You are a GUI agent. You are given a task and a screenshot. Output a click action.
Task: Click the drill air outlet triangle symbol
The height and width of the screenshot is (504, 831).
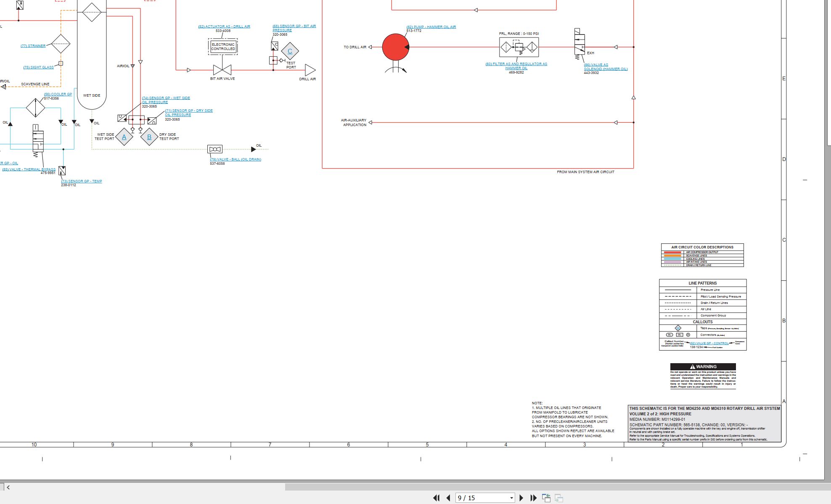point(310,70)
